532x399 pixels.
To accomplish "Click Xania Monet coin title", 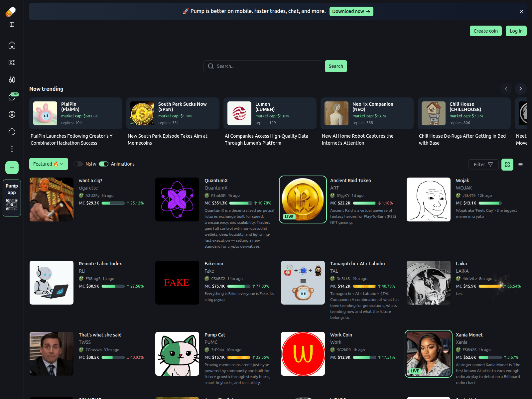I will (x=469, y=335).
